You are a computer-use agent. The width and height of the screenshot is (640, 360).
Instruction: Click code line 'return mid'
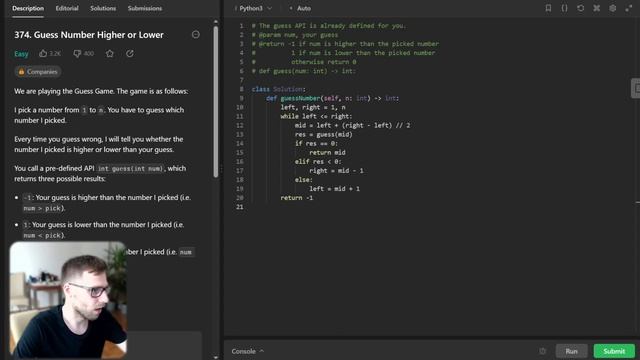coord(327,152)
